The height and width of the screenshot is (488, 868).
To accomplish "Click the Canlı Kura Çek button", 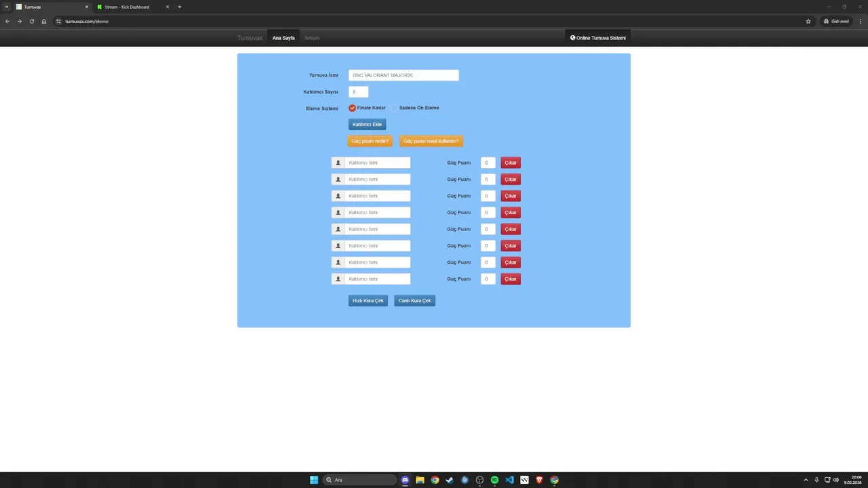I will coord(414,301).
